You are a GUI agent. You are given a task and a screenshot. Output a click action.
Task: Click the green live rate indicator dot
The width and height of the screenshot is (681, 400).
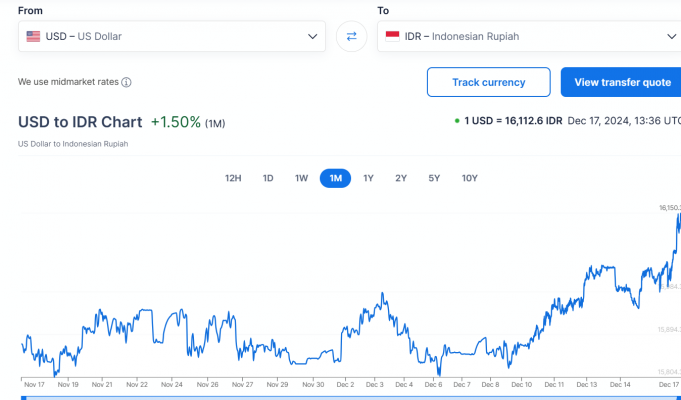point(457,121)
